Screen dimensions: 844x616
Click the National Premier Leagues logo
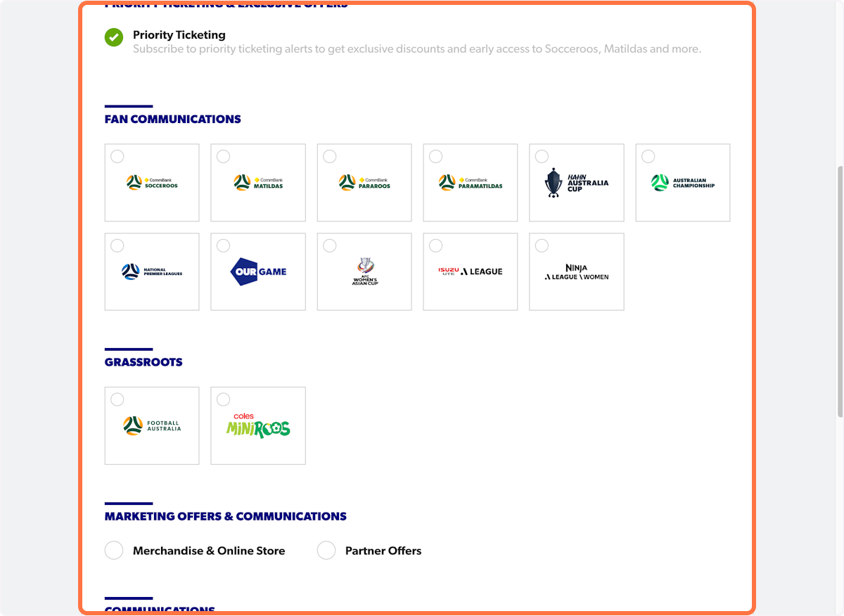click(x=152, y=271)
